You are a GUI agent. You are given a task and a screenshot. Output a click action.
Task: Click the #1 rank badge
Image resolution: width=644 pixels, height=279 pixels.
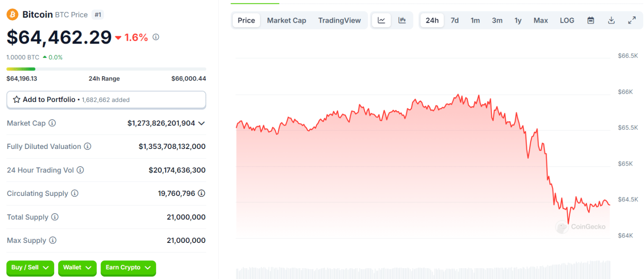[x=98, y=15]
